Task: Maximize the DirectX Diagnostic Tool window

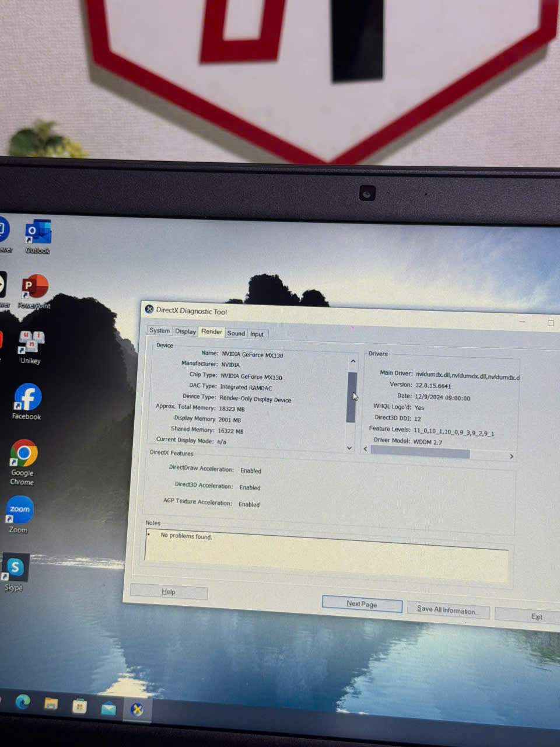Action: pos(550,323)
